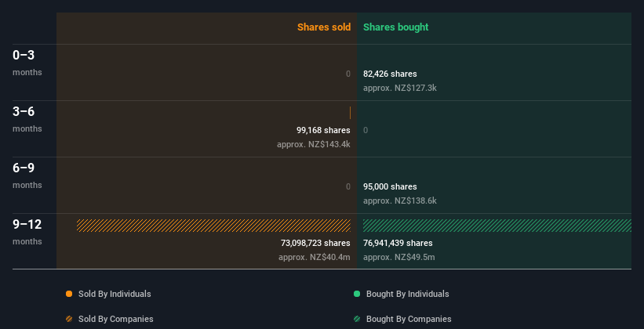Select the Bought By Companies legend label
The height and width of the screenshot is (329, 644).
click(x=409, y=319)
